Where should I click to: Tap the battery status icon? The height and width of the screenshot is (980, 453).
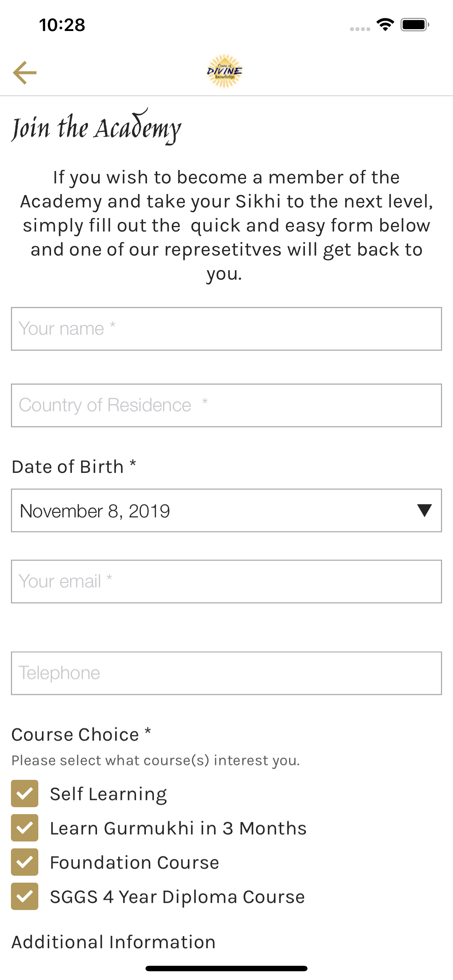coord(415,25)
